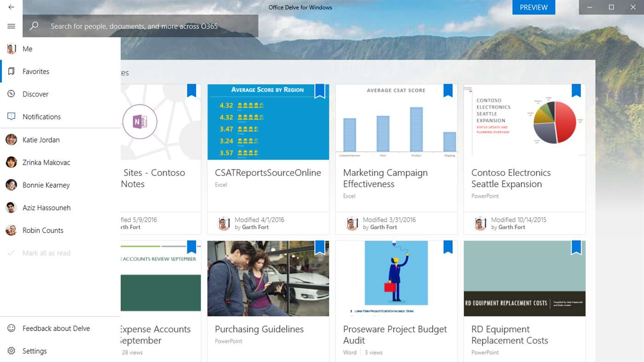Go to Discover
The image size is (644, 362).
[60, 94]
